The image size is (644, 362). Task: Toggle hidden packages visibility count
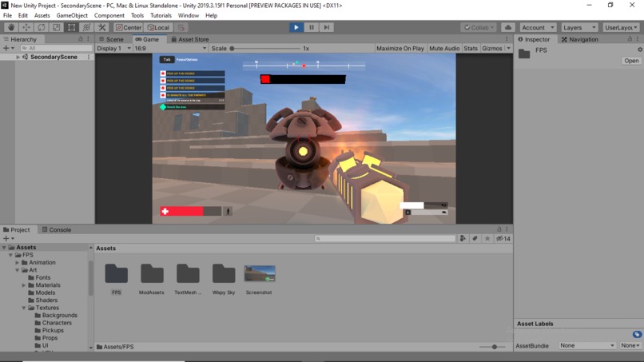(x=503, y=238)
